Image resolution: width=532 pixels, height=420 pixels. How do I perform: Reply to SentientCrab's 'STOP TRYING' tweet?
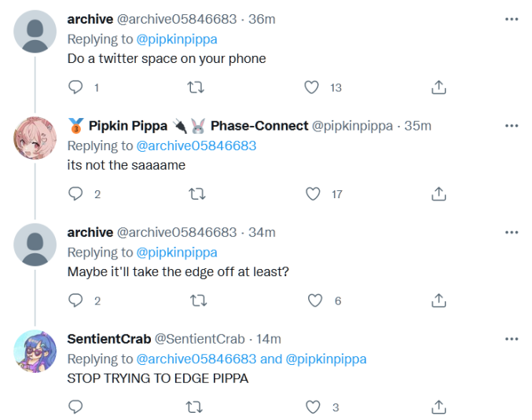click(x=75, y=407)
